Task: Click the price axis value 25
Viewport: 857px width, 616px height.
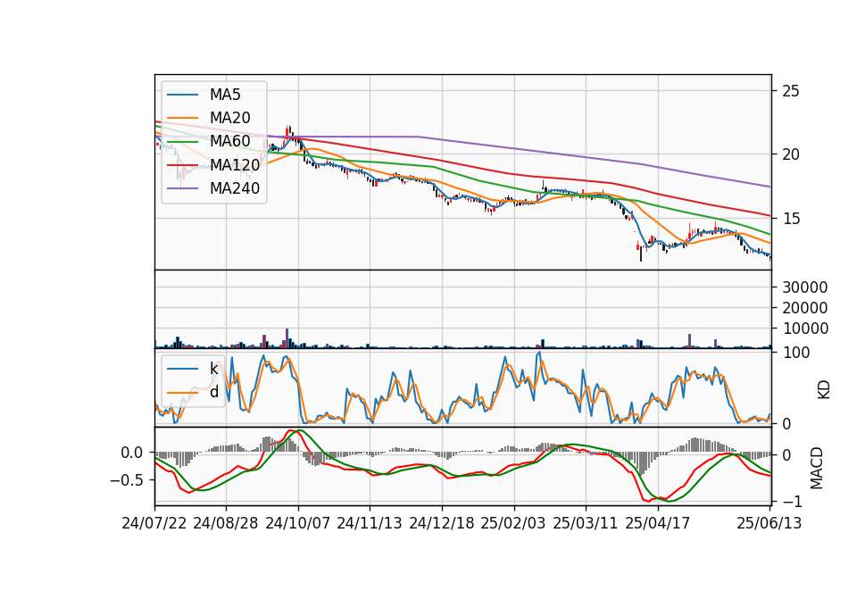Action: [790, 91]
